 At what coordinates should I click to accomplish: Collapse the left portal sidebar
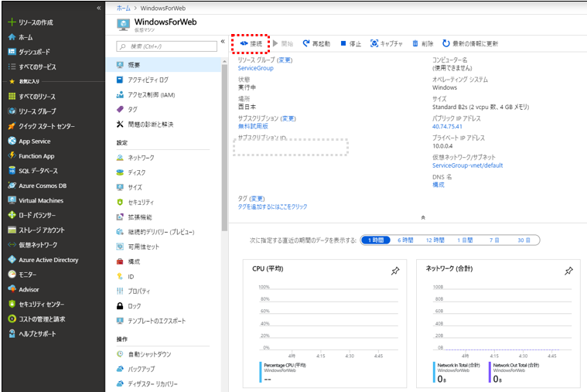(98, 8)
